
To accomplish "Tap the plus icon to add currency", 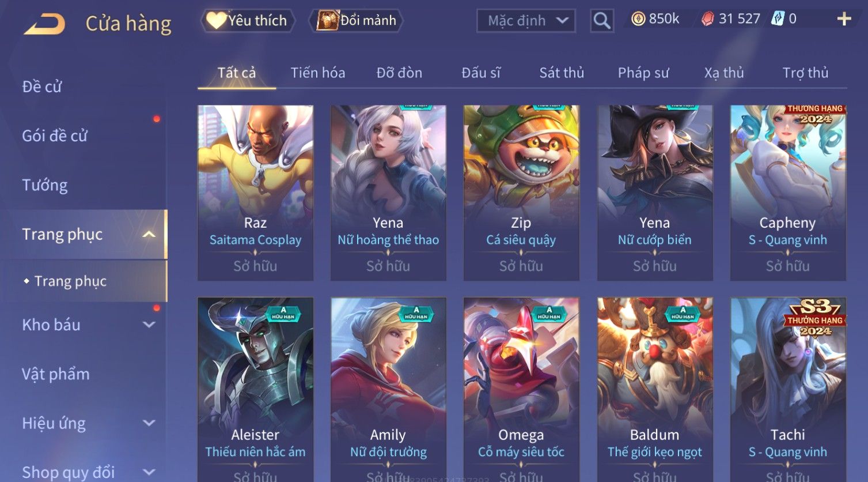I will tap(844, 19).
